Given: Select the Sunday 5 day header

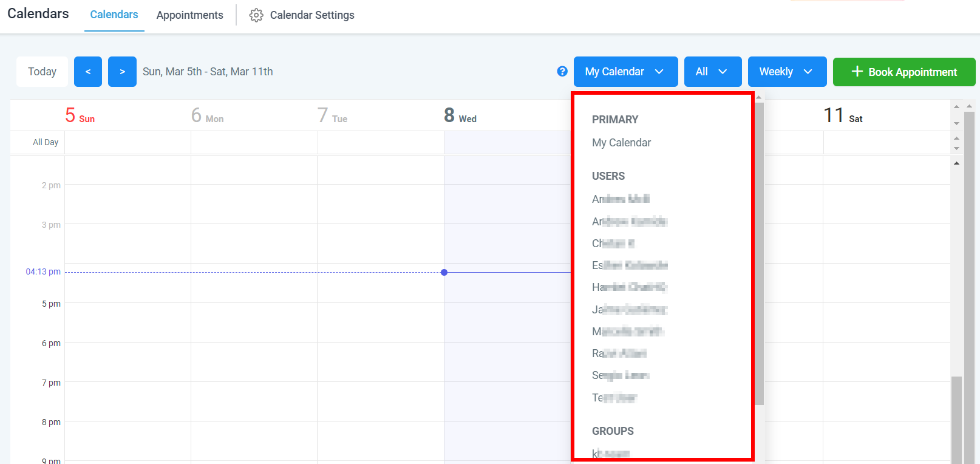Looking at the screenshot, I should [80, 115].
